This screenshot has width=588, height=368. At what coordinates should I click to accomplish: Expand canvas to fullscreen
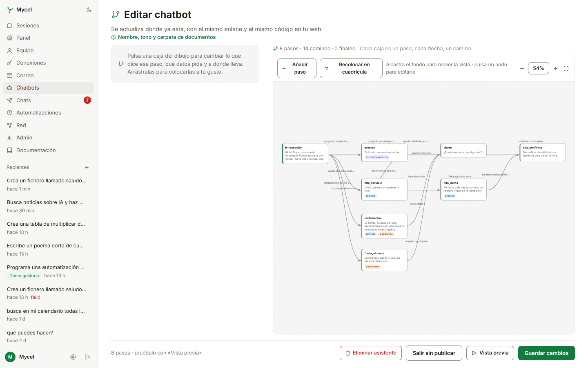coord(566,69)
